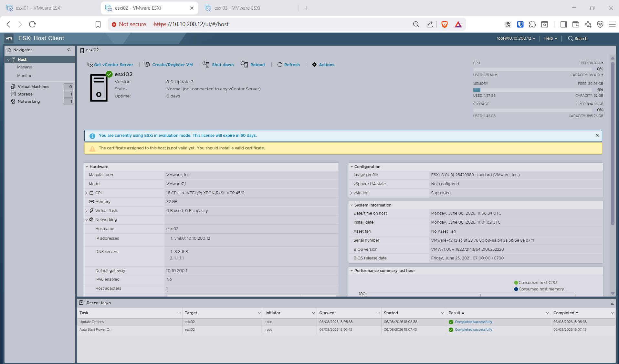Open the Brave wallet icon
619x364 pixels.
point(576,24)
